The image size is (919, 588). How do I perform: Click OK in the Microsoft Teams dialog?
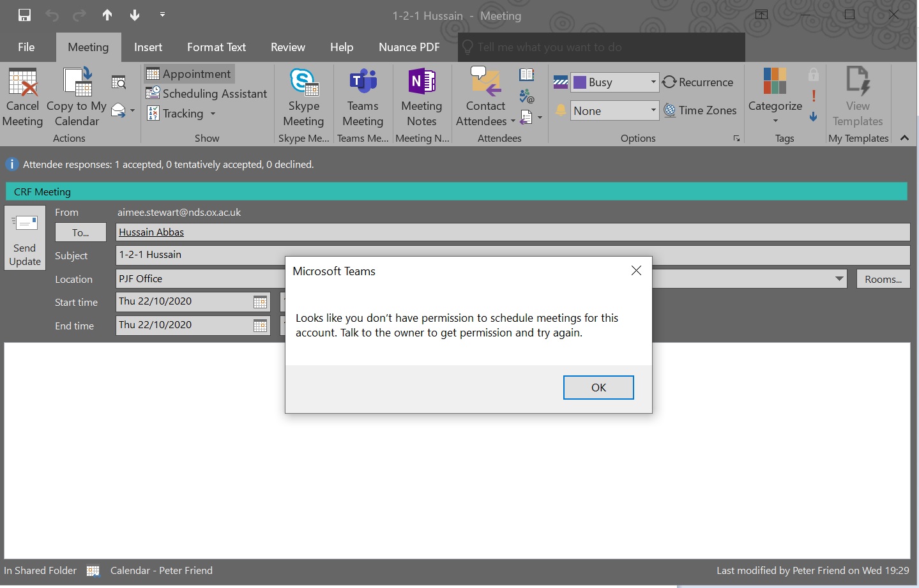click(598, 388)
